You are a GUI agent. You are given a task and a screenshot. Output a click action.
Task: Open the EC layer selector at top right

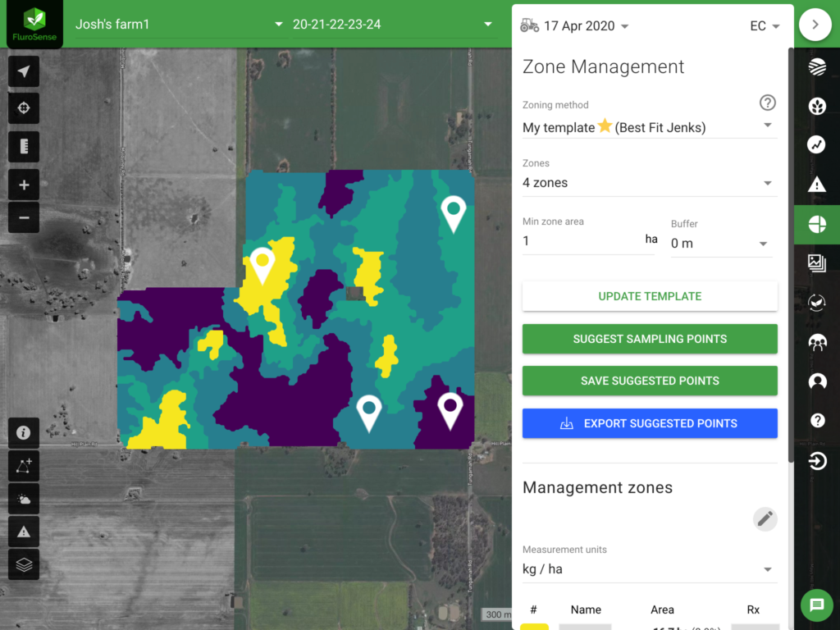pos(762,25)
